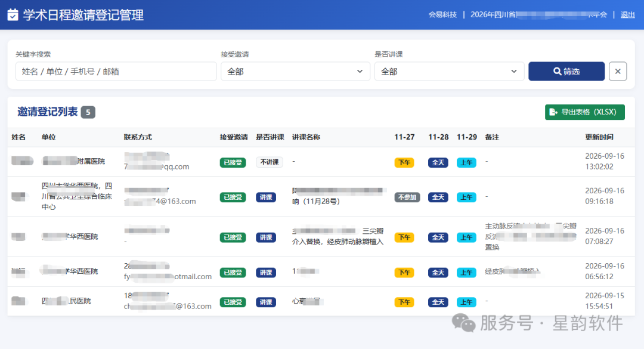Click the 讲课名称 column header
The image size is (644, 349).
click(306, 137)
